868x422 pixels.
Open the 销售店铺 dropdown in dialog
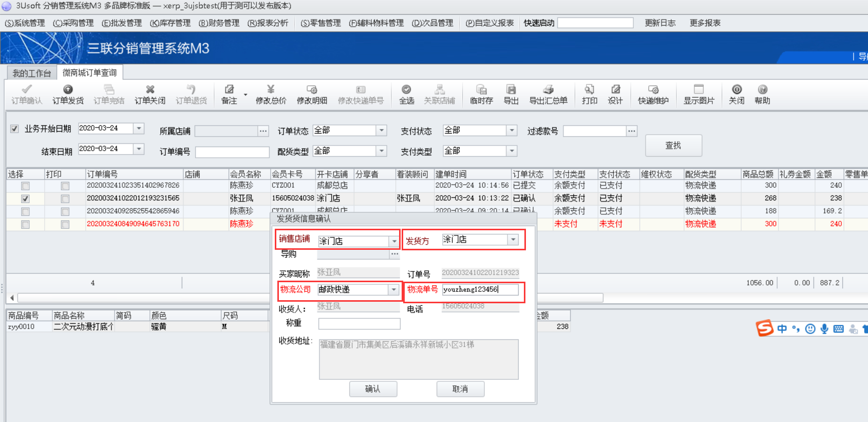pyautogui.click(x=394, y=241)
